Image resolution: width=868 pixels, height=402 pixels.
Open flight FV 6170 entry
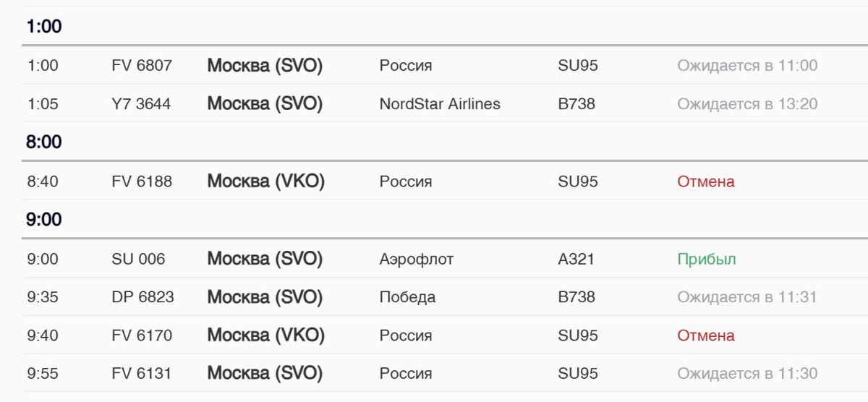142,335
